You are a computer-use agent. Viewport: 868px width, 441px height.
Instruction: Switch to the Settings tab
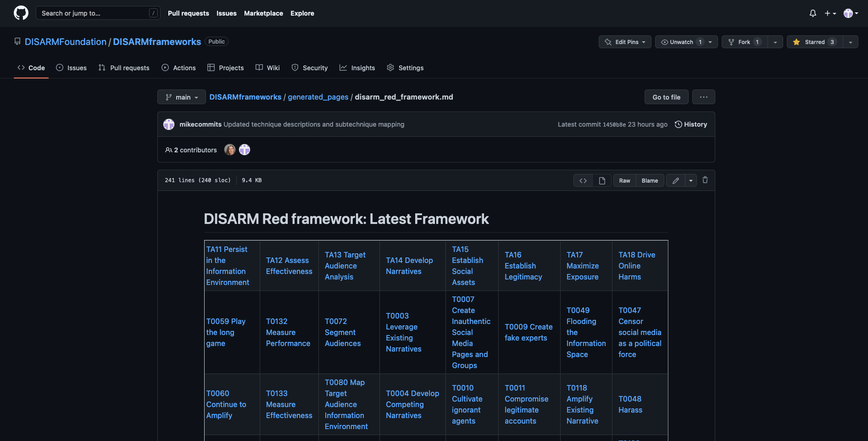click(x=405, y=68)
